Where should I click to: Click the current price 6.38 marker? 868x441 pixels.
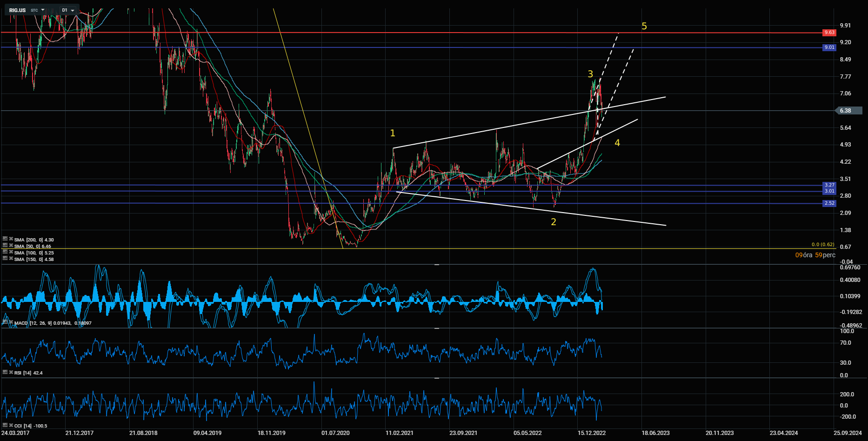tap(848, 111)
